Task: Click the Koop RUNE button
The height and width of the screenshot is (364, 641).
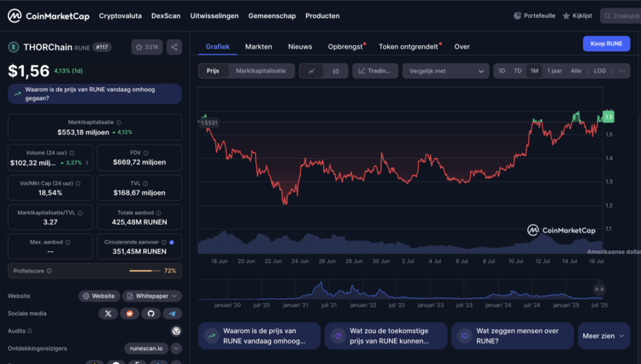Action: pyautogui.click(x=606, y=44)
